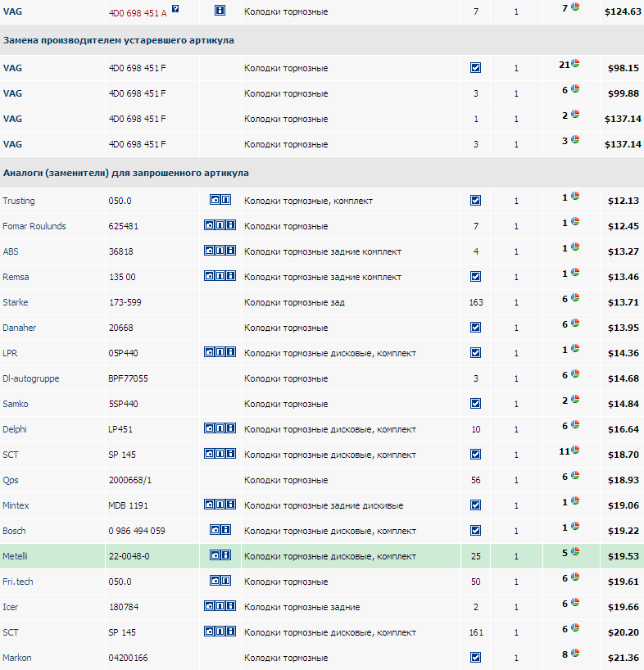The image size is (644, 670).
Task: Click the red article number 4D0 698 451 A
Action: click(x=138, y=13)
